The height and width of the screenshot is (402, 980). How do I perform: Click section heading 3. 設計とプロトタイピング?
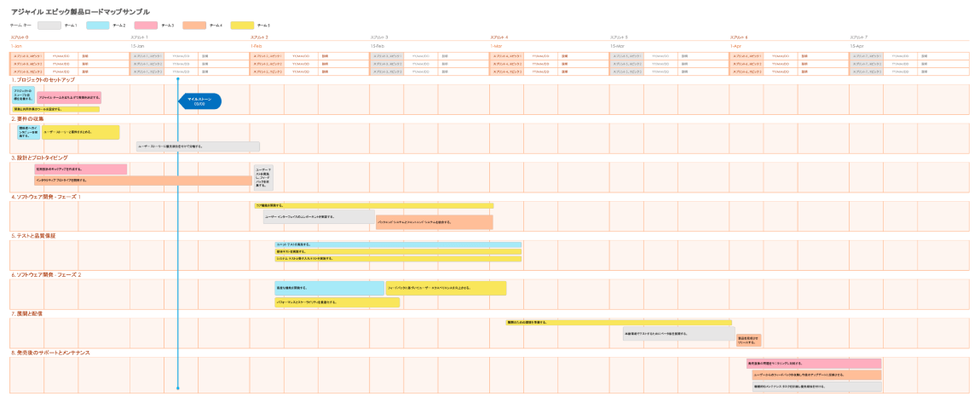(45, 158)
